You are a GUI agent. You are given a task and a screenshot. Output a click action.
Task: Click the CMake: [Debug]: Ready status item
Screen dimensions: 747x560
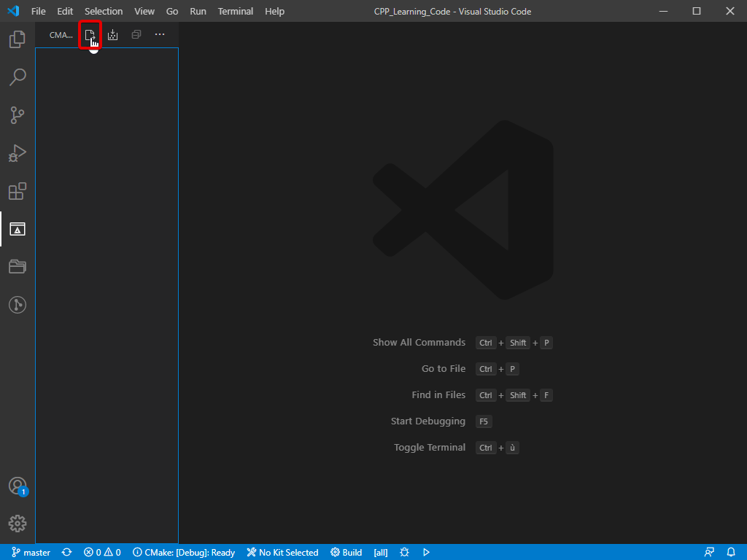tap(184, 553)
